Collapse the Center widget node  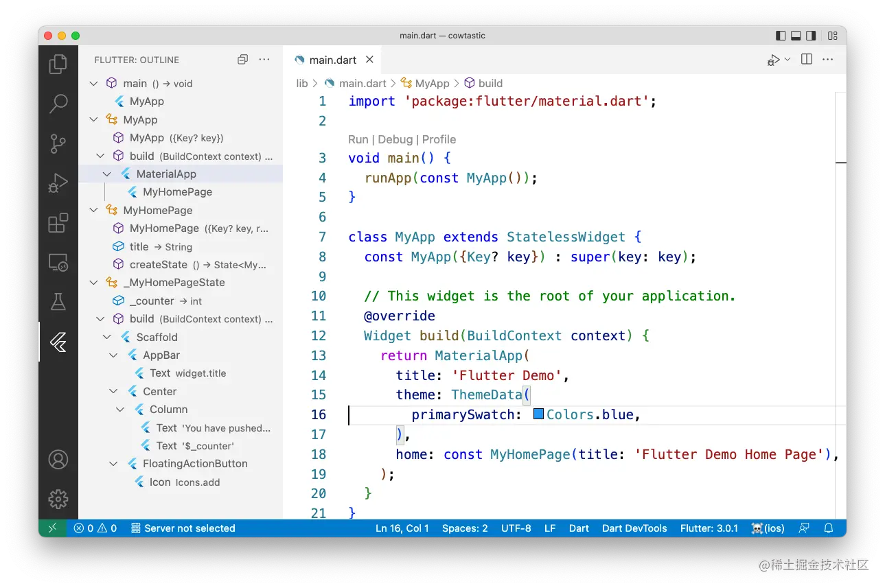[x=114, y=391]
